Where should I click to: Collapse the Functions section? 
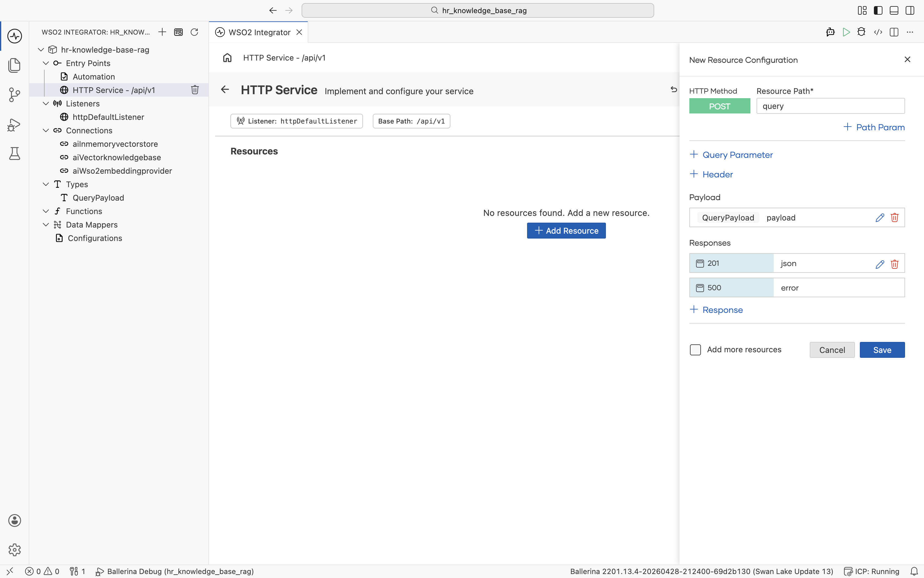pos(46,211)
